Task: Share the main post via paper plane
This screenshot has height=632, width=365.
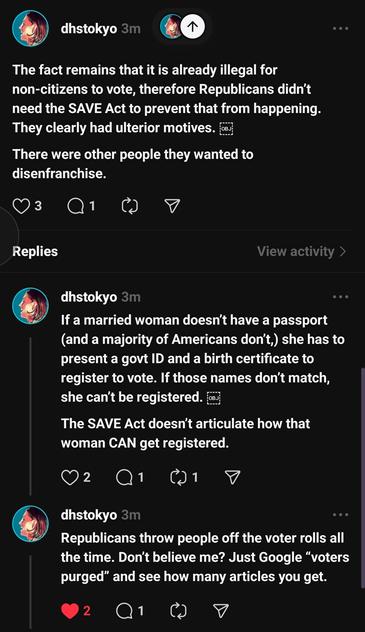Action: click(x=172, y=206)
